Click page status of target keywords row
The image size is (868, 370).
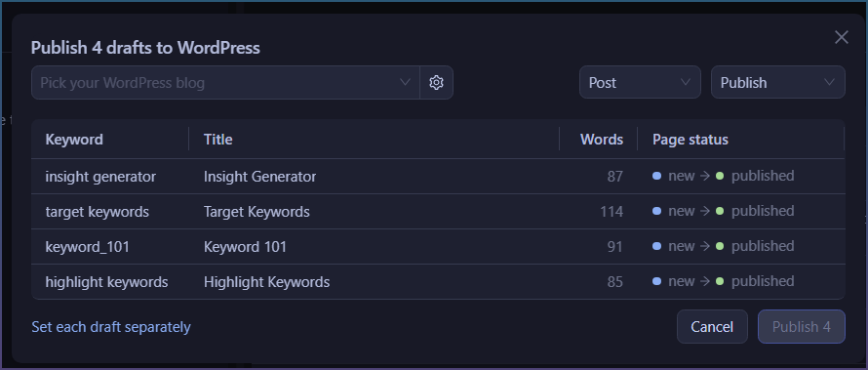(x=723, y=211)
